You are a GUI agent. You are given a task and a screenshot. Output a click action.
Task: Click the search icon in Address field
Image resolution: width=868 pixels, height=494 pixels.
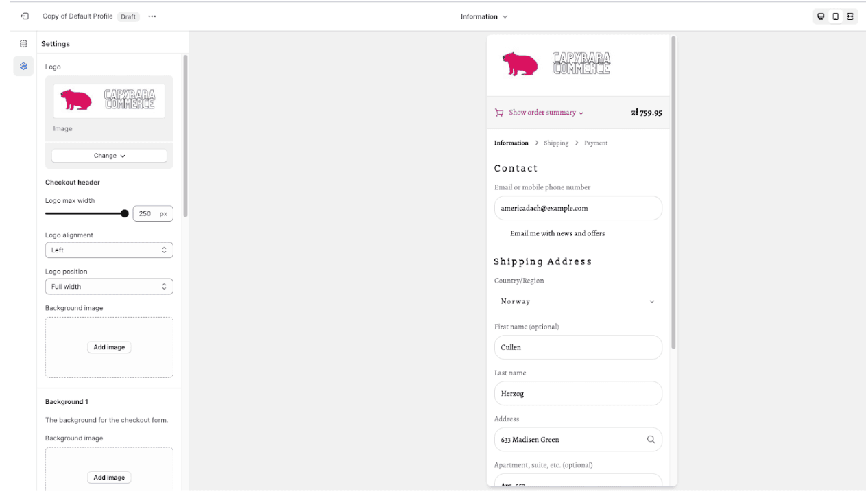651,439
